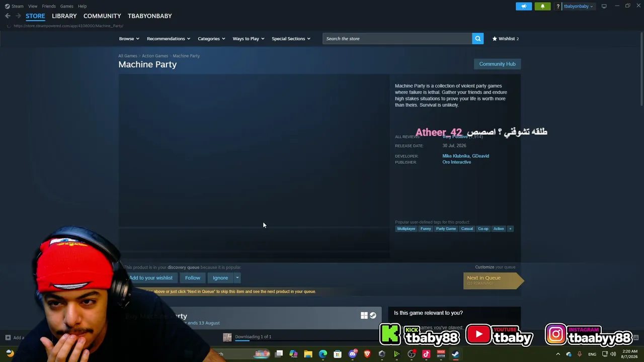Click the microphone icon in system tray
The image size is (644, 362).
580,354
